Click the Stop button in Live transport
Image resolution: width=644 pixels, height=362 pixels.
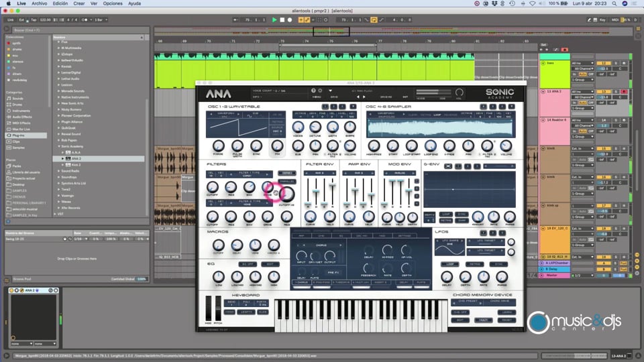click(x=282, y=19)
